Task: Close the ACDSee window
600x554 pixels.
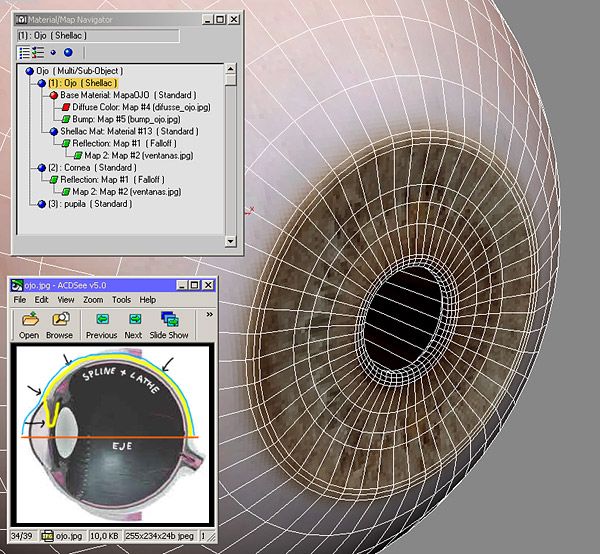Action: 208,285
